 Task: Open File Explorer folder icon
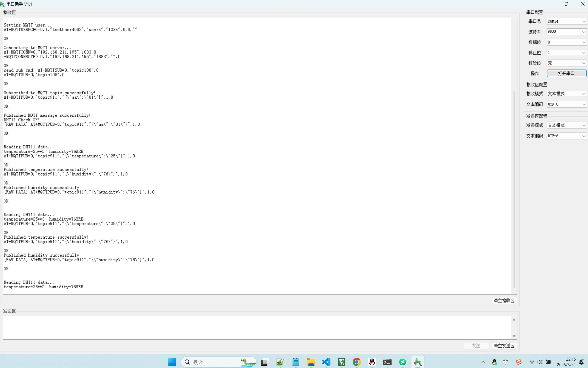point(311,362)
